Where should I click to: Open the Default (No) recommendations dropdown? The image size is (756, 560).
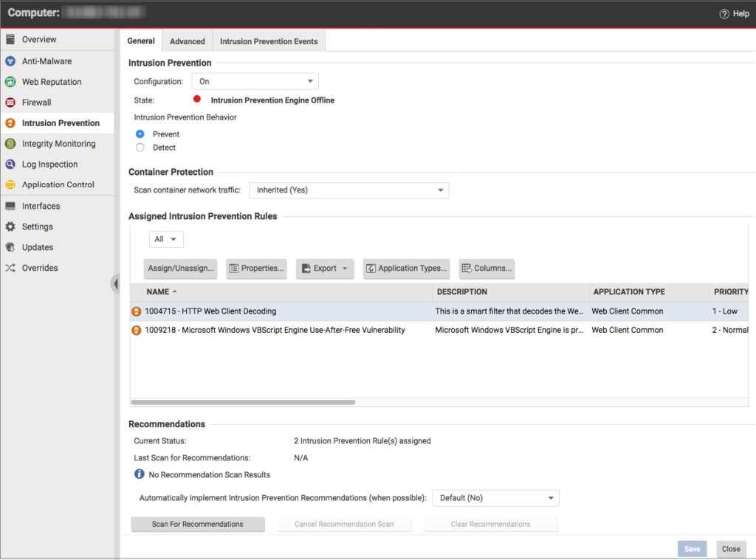(495, 498)
